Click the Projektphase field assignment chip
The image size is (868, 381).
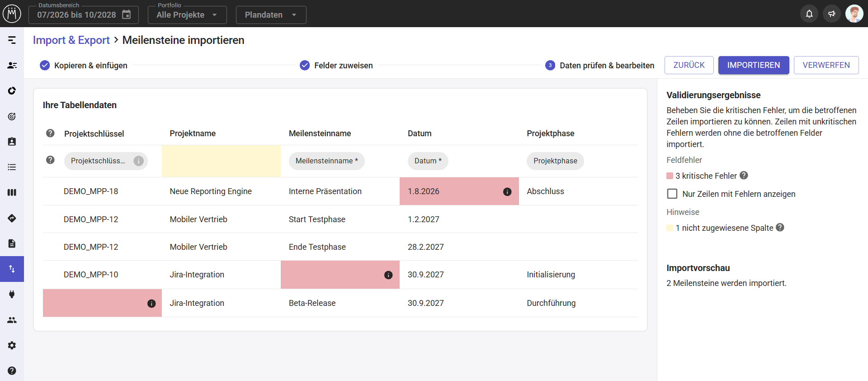coord(555,161)
